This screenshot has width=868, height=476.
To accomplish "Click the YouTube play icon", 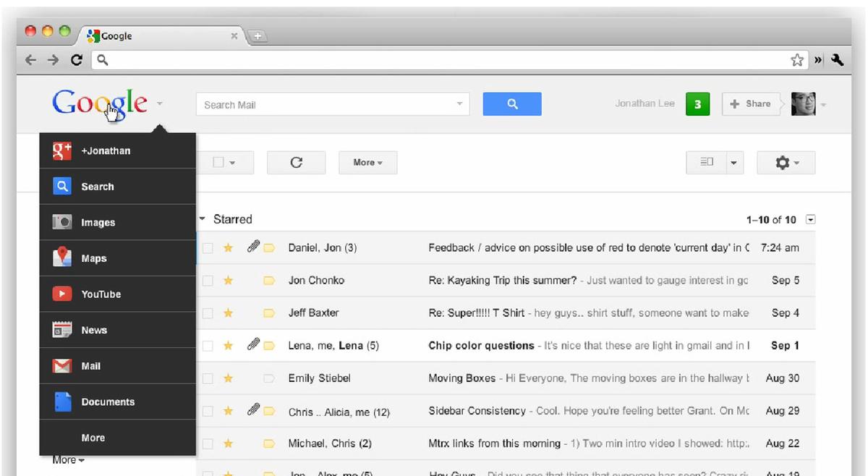I will click(x=62, y=294).
